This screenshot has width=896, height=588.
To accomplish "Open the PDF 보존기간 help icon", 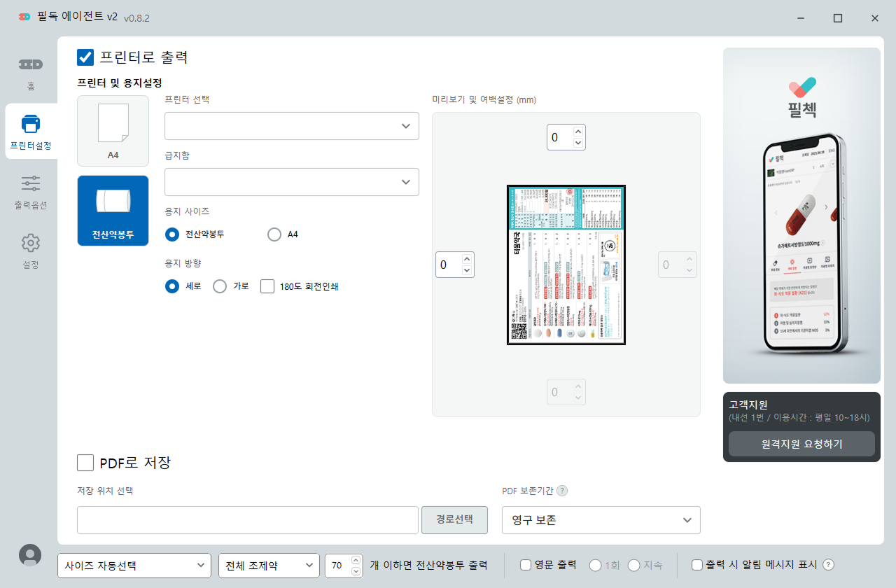I will click(562, 491).
